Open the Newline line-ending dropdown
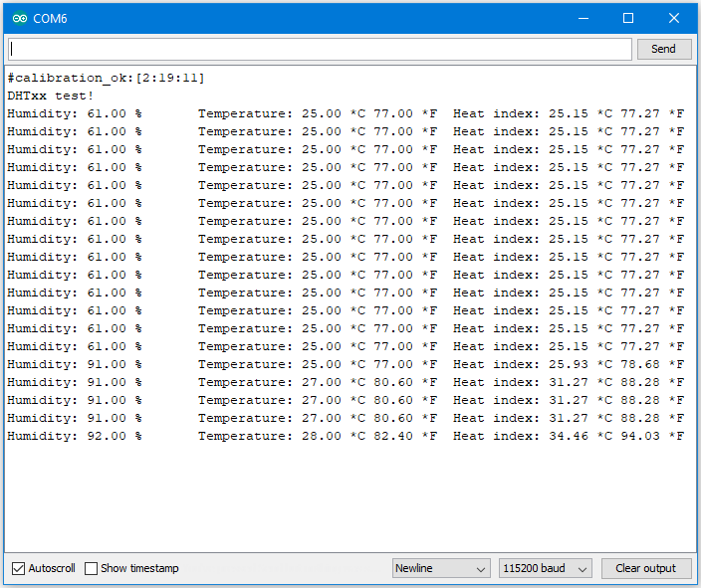 [x=441, y=568]
